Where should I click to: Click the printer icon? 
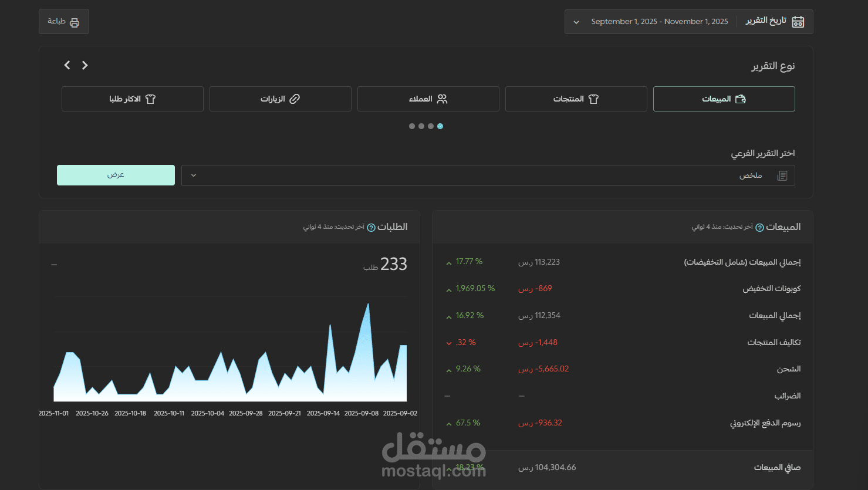pyautogui.click(x=75, y=22)
